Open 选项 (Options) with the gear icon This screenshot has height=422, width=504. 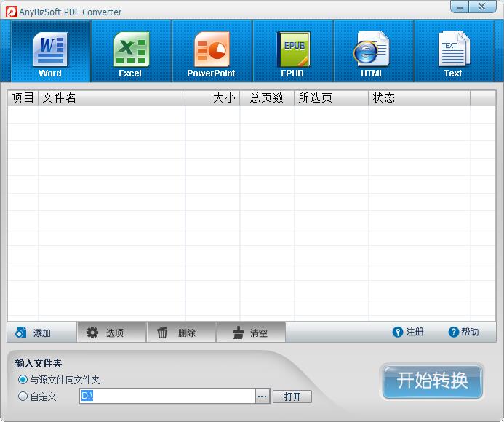[x=111, y=333]
